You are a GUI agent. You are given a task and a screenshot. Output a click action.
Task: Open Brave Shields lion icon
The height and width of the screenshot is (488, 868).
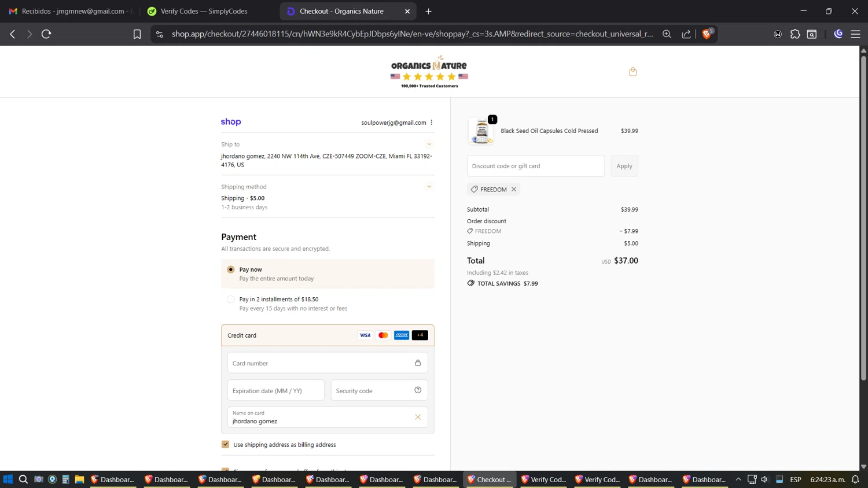[707, 34]
